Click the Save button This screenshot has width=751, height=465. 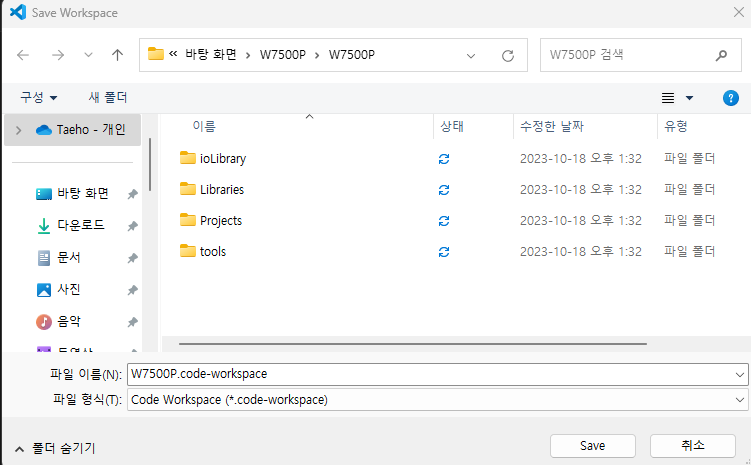(x=592, y=446)
